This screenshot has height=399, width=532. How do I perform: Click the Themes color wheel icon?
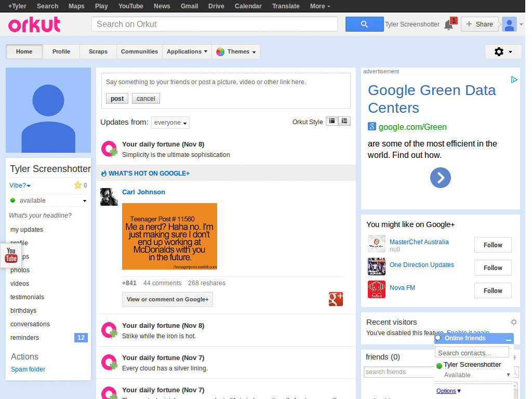(220, 51)
